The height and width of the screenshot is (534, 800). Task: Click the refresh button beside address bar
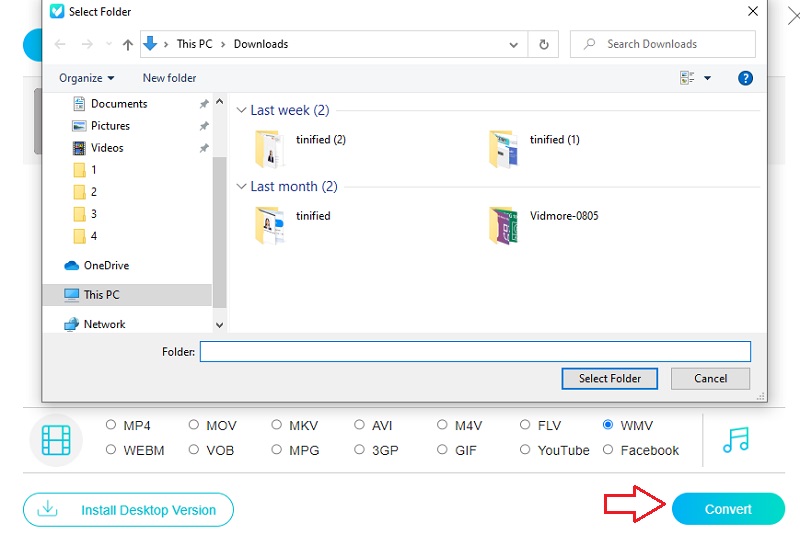click(x=543, y=44)
